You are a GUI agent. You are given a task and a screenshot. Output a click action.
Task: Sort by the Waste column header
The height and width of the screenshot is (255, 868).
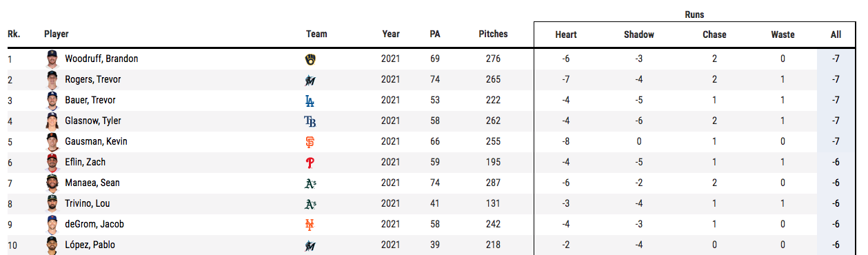click(x=783, y=34)
